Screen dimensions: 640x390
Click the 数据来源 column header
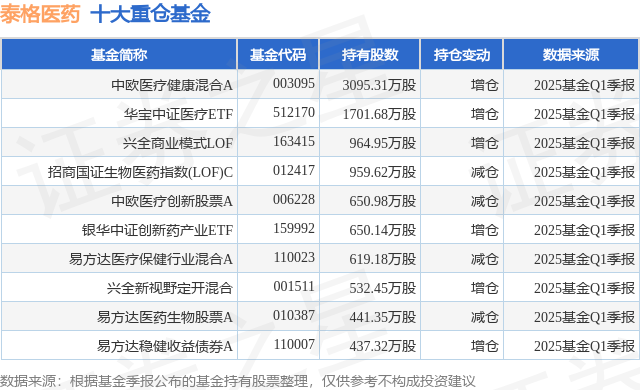pos(571,55)
